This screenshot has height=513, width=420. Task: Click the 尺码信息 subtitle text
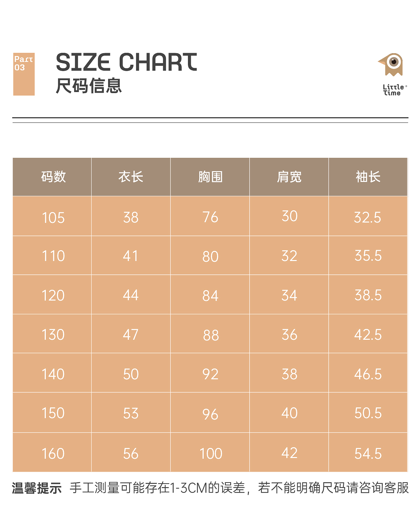pos(89,86)
